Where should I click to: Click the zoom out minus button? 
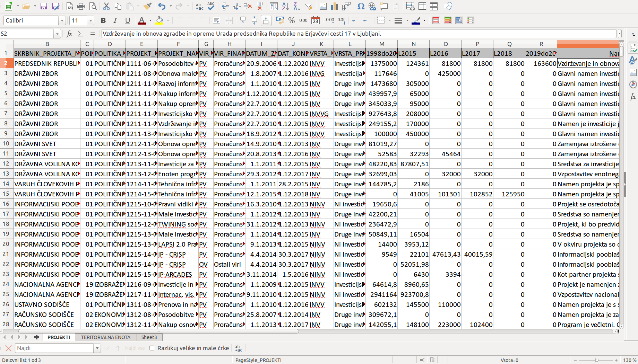coord(575,360)
